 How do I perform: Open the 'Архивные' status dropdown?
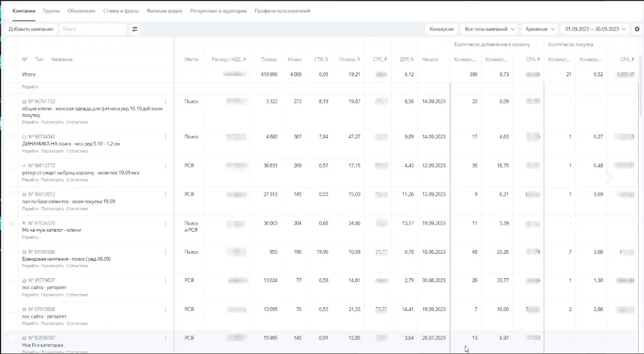tap(544, 29)
